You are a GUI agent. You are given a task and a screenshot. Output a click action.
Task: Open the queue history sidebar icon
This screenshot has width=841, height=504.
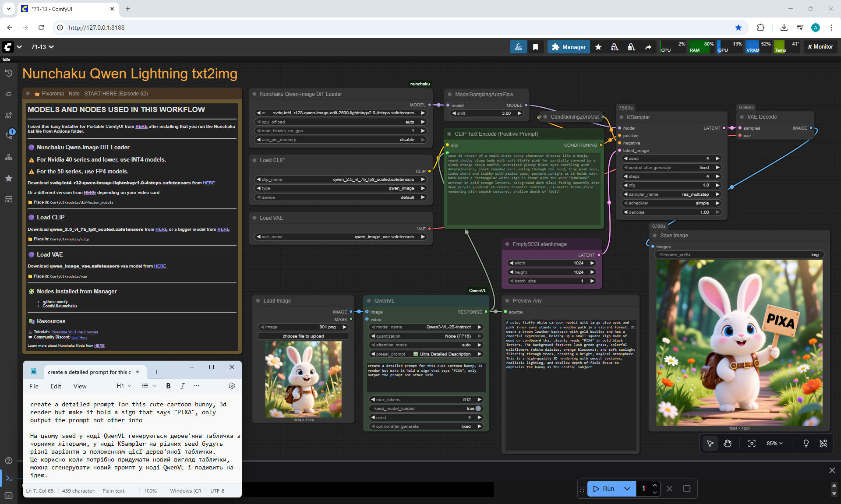pos(8,73)
